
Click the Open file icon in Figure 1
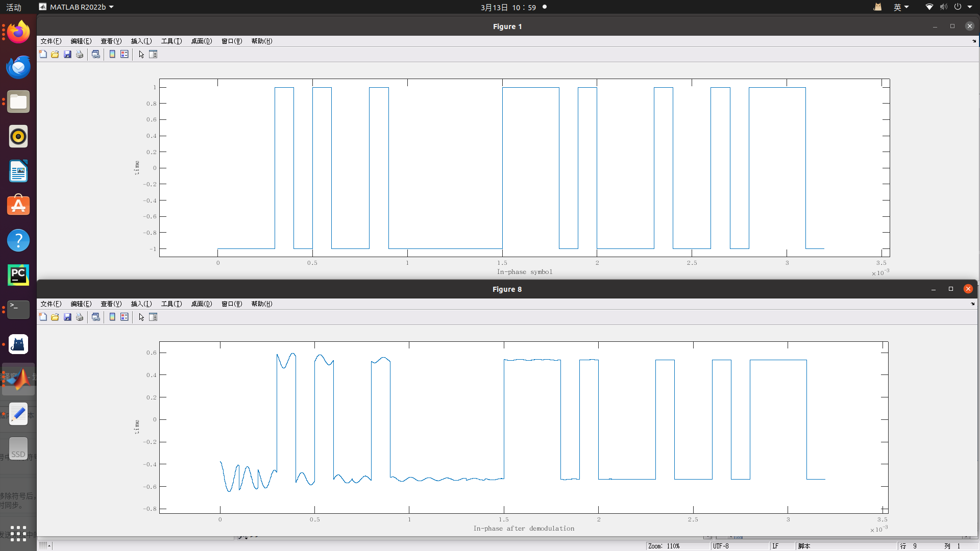(x=55, y=54)
